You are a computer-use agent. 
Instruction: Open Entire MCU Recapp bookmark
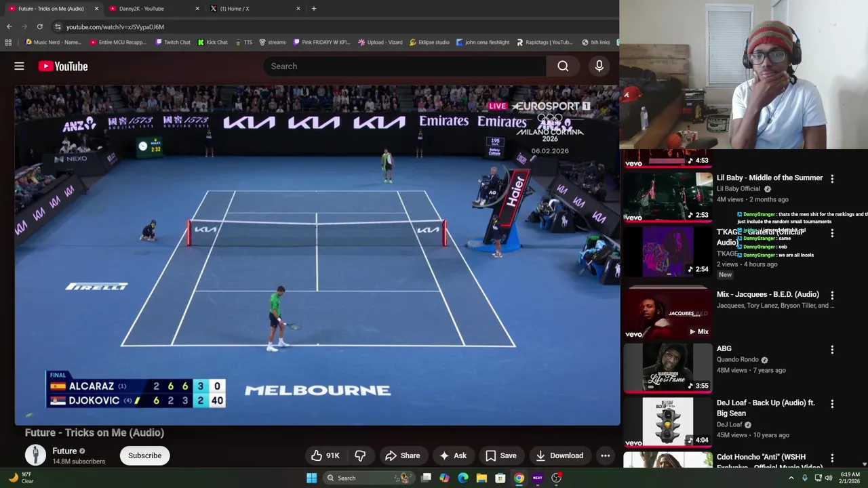(x=118, y=42)
